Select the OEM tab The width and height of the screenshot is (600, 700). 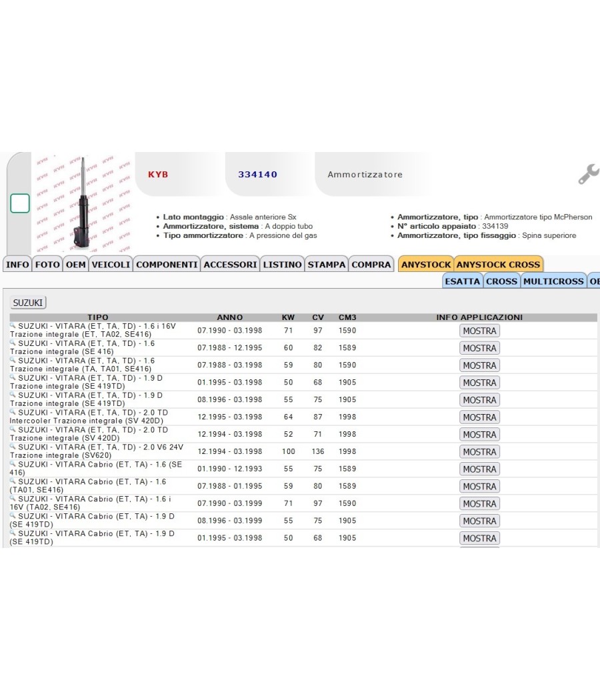point(76,264)
